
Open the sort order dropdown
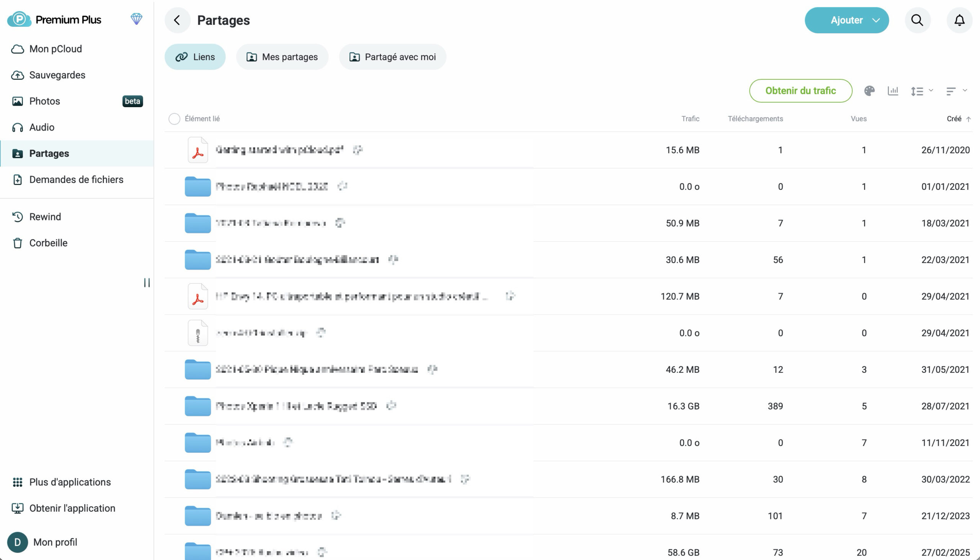tap(956, 91)
